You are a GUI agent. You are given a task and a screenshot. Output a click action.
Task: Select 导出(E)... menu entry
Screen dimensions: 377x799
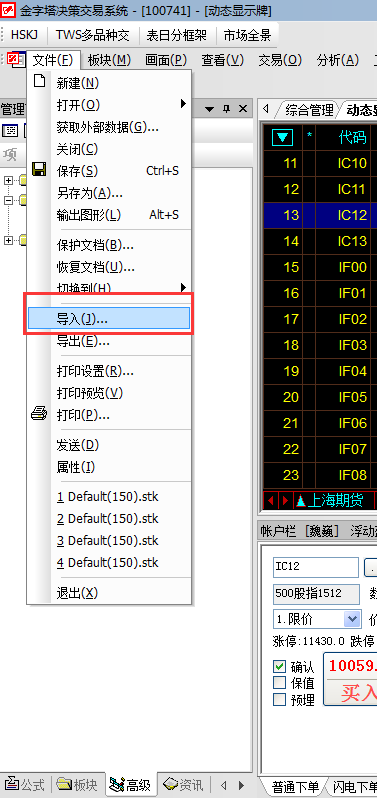[x=109, y=341]
